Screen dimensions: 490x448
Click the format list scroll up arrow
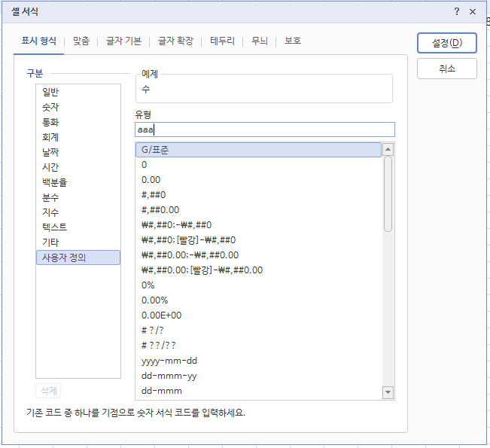pos(388,149)
